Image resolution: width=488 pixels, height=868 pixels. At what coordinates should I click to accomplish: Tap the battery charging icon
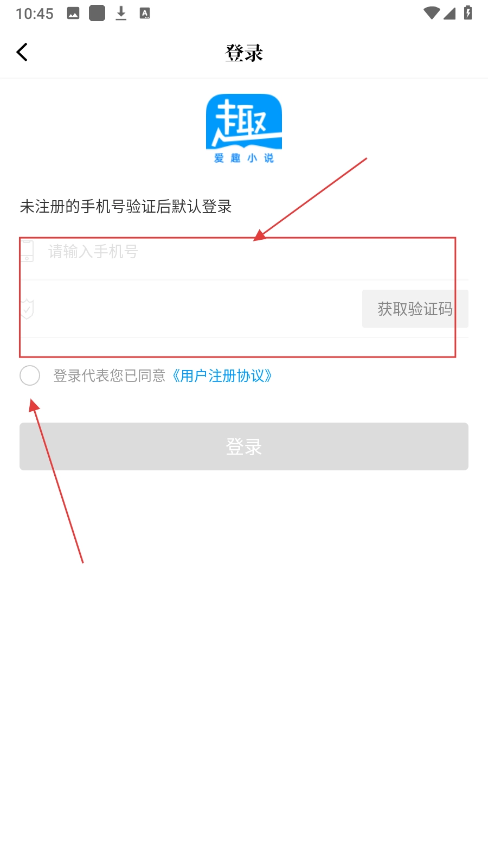[468, 12]
